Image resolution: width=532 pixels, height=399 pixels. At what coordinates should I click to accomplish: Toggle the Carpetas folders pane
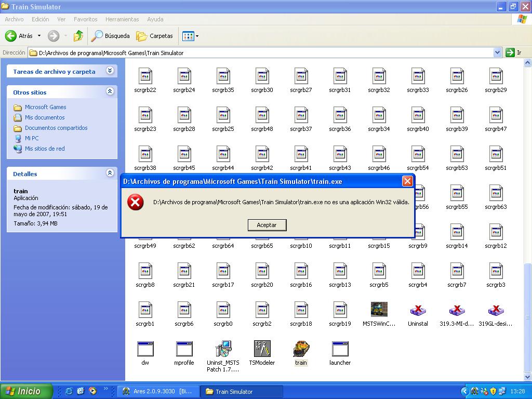coord(155,36)
